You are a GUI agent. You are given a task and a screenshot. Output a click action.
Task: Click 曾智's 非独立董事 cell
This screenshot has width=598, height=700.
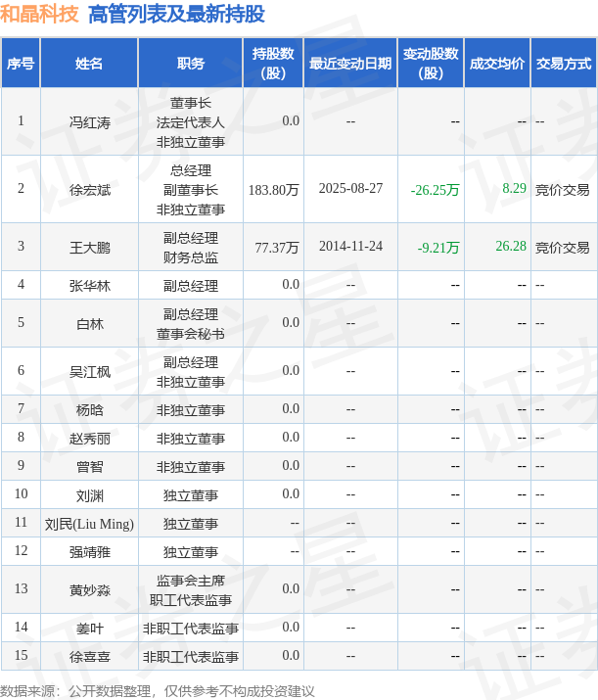pos(191,467)
